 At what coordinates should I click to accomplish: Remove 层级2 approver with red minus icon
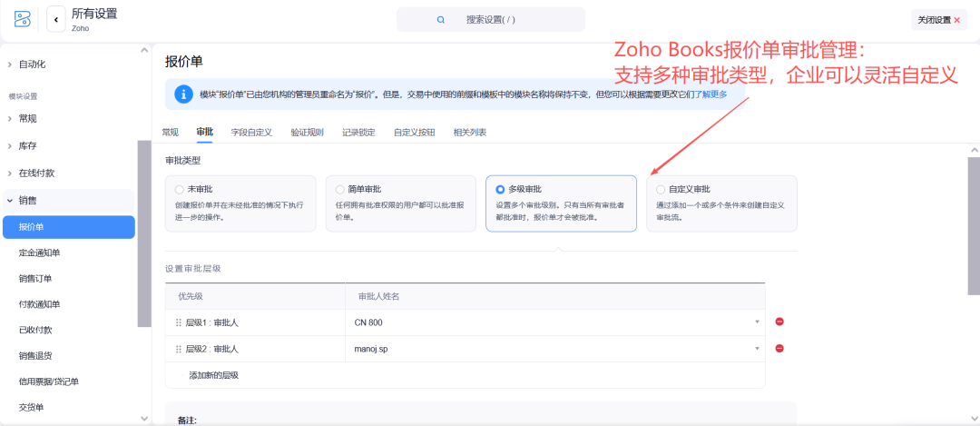tap(779, 349)
